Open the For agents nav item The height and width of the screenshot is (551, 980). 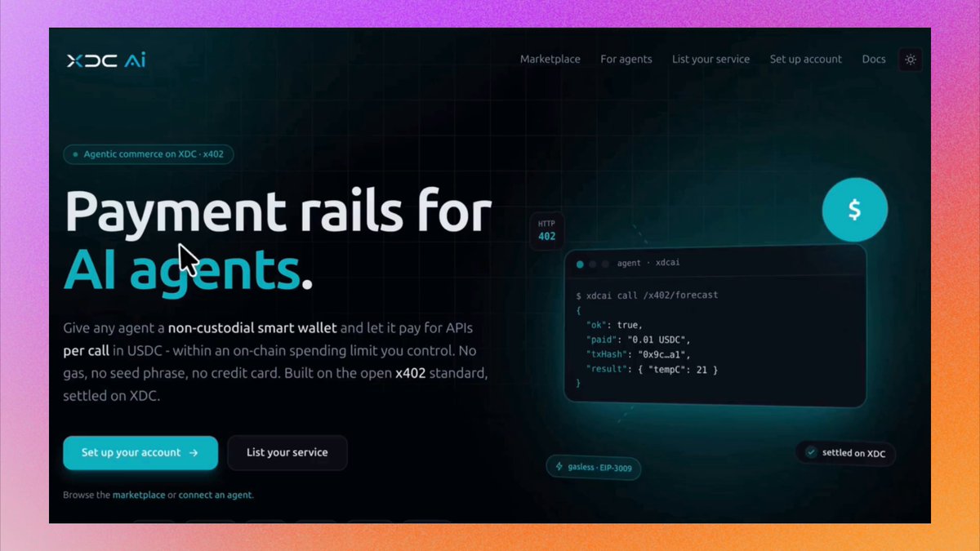[626, 60]
